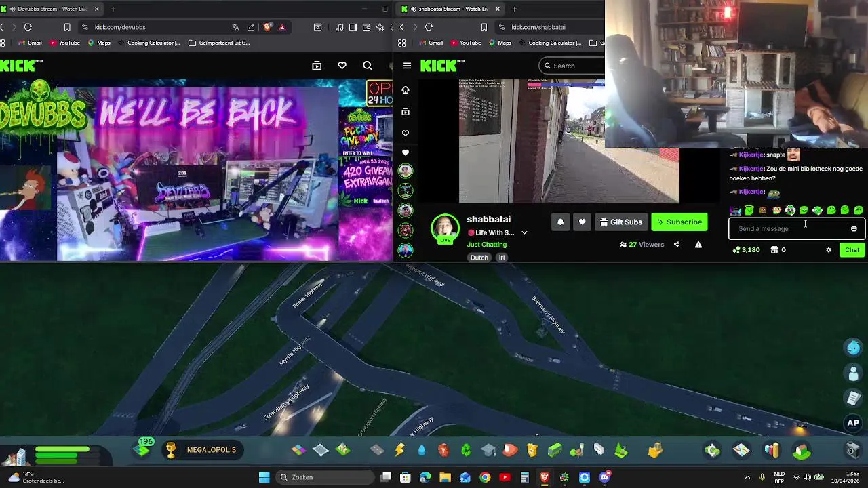Open Gmail bookmark in devubbs window

tap(30, 43)
